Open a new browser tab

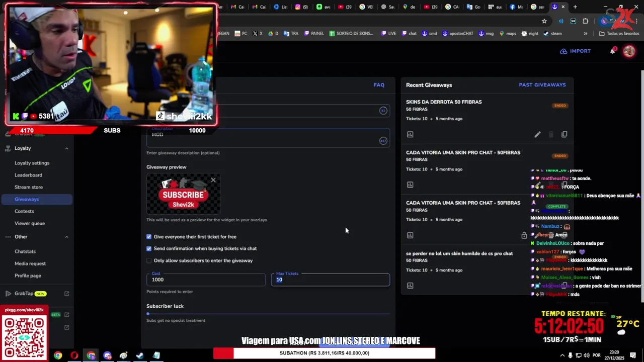[575, 7]
